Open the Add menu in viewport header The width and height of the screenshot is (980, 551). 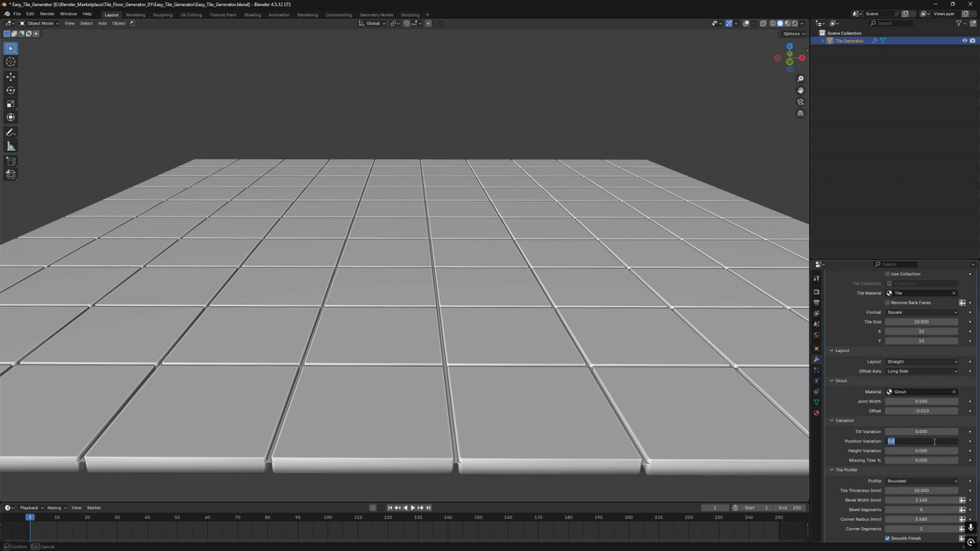point(102,23)
